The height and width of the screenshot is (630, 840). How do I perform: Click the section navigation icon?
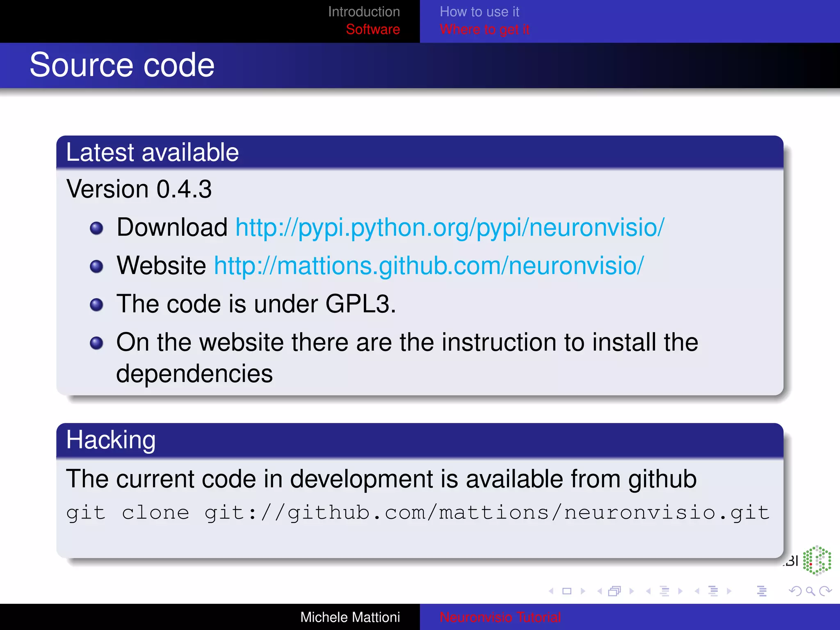713,591
